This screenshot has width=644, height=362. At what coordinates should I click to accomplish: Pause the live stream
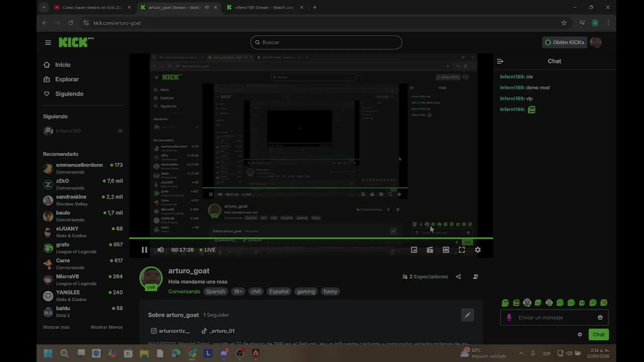pos(144,250)
